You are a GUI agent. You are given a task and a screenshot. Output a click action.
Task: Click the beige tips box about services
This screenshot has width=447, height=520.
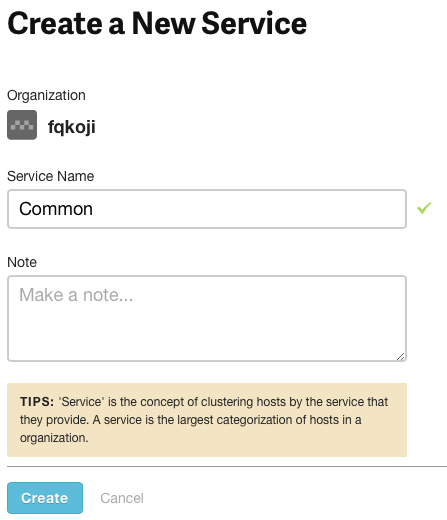[207, 420]
